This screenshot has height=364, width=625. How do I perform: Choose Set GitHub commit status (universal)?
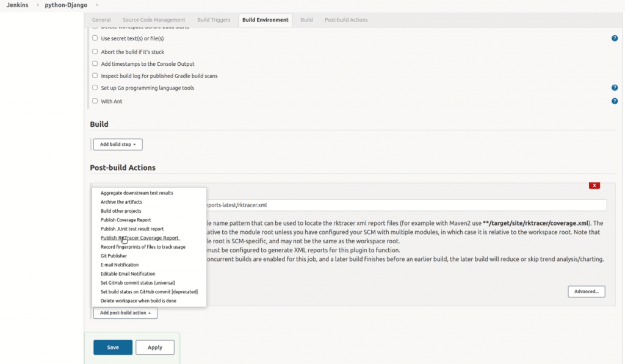137,283
